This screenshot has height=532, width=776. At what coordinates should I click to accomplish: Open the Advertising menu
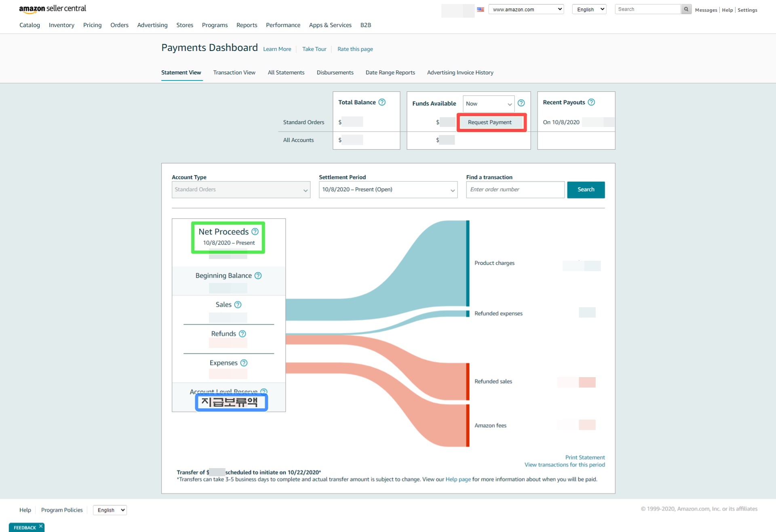[152, 25]
